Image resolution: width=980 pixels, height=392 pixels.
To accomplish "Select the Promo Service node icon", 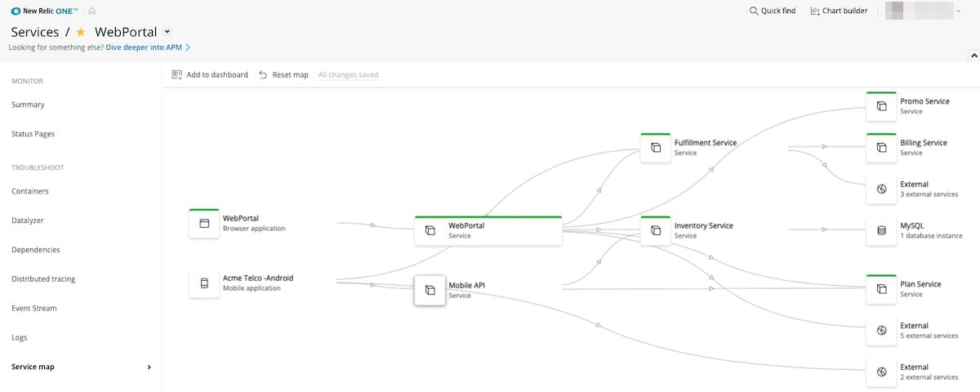I will (x=881, y=106).
